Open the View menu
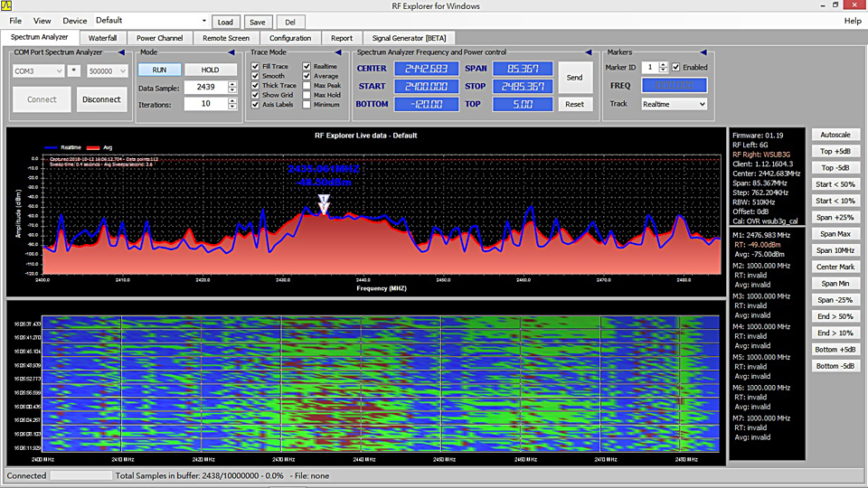This screenshot has width=868, height=488. tap(42, 21)
